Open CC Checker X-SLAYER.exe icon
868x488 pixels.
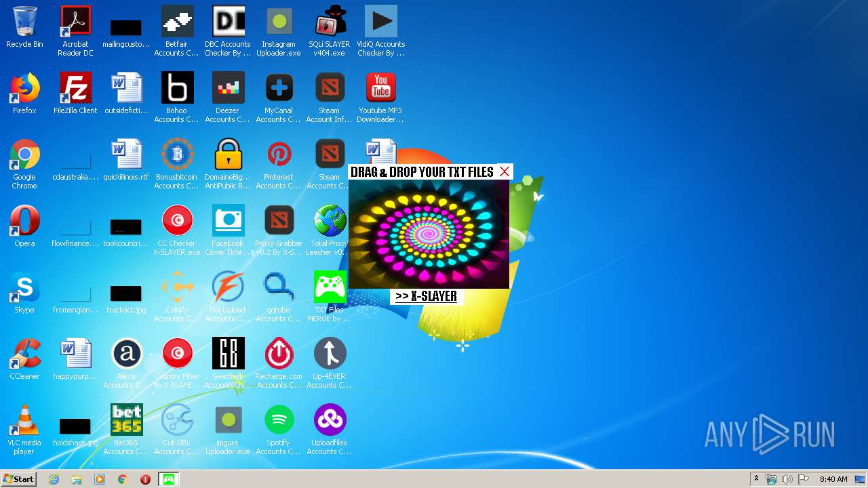pos(177,222)
